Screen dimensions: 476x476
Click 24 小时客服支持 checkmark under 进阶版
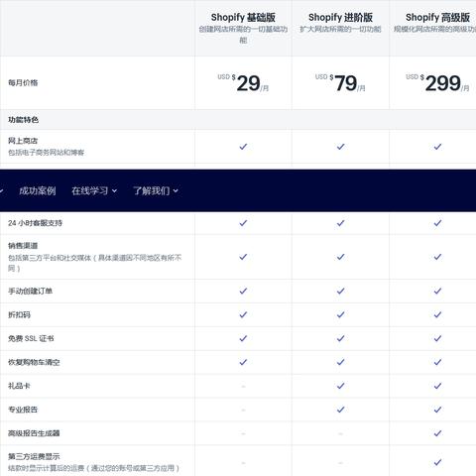pyautogui.click(x=340, y=223)
